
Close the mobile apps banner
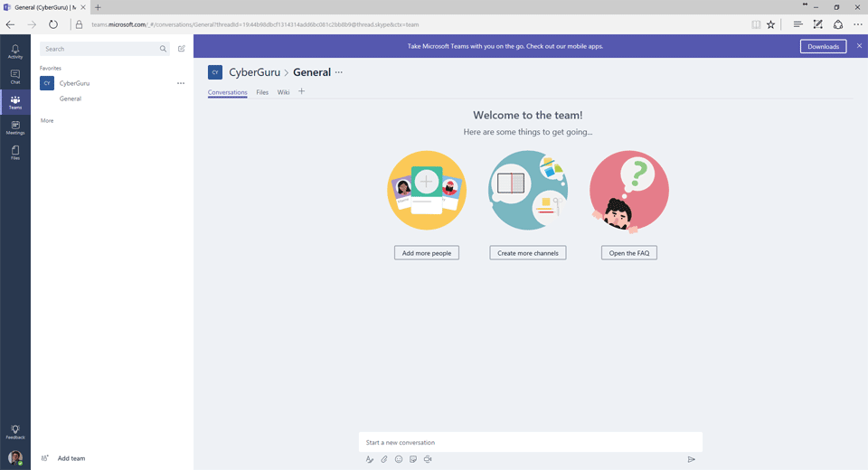pyautogui.click(x=859, y=46)
